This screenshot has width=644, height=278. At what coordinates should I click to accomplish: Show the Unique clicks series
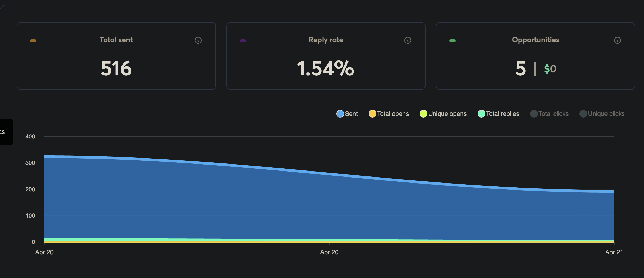[x=602, y=114]
